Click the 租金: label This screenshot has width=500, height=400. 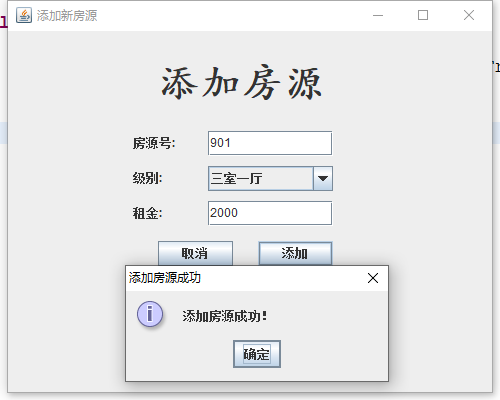point(147,213)
